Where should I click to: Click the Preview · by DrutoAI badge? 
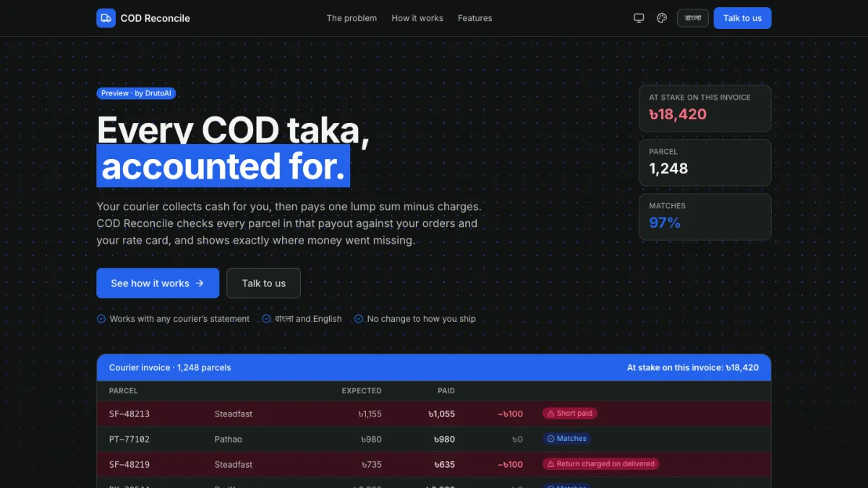tap(136, 93)
